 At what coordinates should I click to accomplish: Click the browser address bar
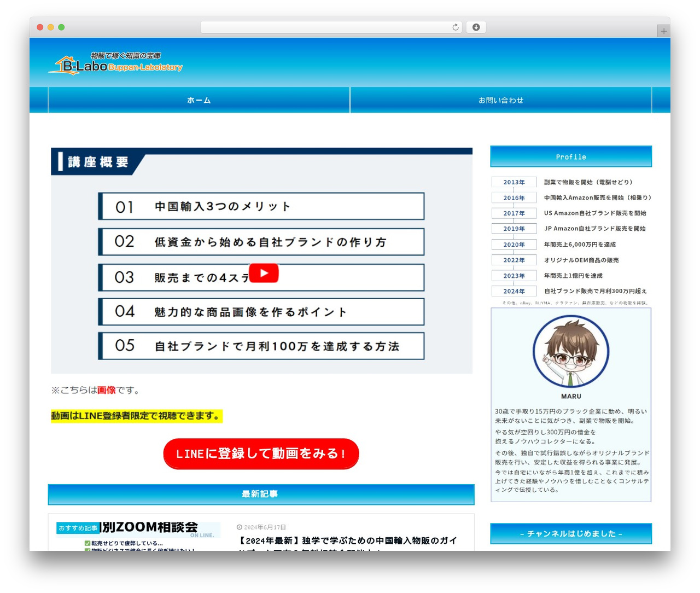[x=331, y=27]
